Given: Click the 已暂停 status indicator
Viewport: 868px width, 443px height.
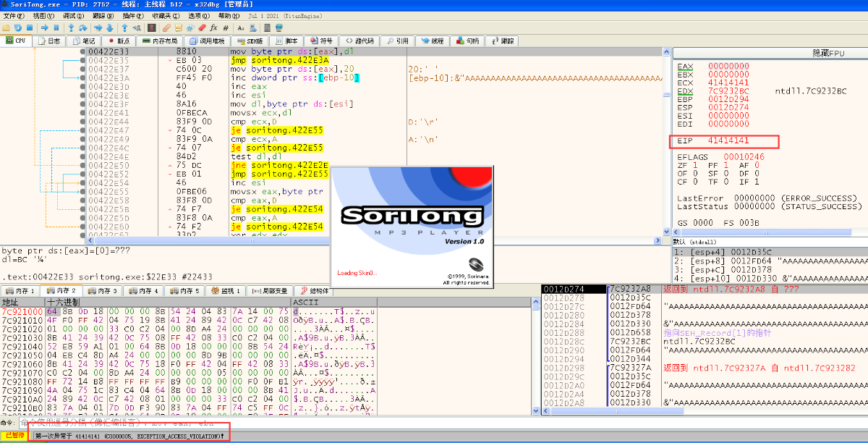Looking at the screenshot, I should tap(15, 436).
